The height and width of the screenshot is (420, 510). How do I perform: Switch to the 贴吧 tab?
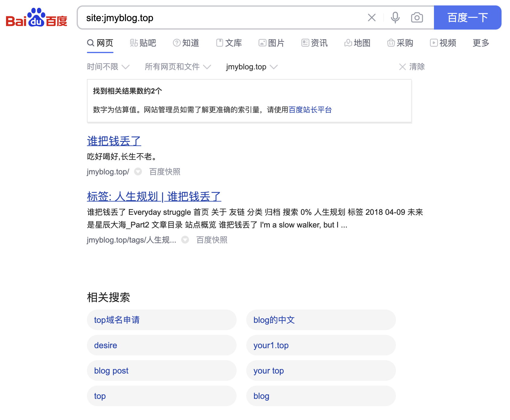coord(143,43)
